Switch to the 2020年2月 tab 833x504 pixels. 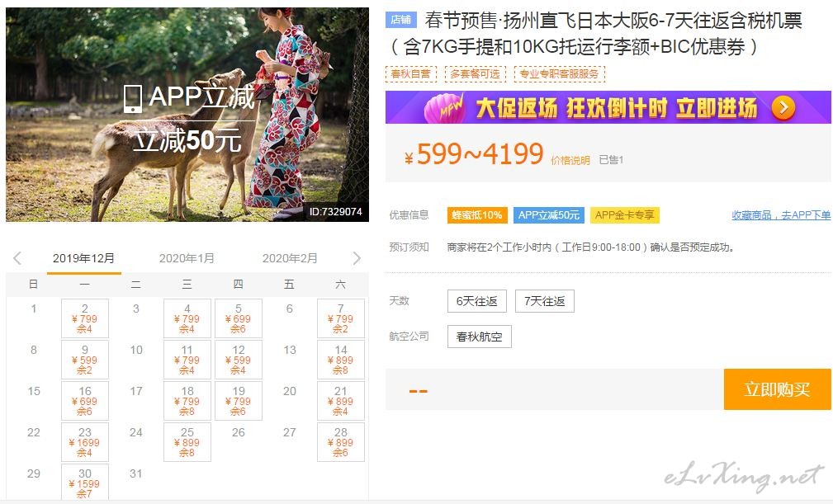coord(290,258)
